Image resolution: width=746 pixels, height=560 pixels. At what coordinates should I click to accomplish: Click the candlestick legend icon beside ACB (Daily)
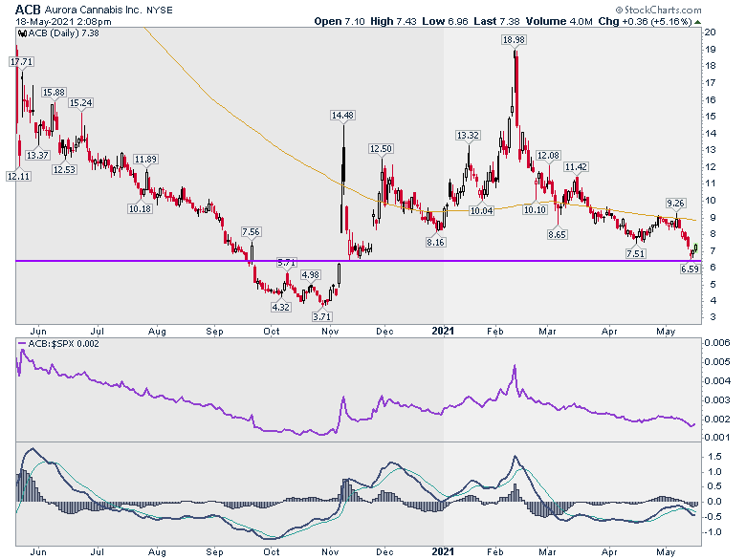[22, 33]
